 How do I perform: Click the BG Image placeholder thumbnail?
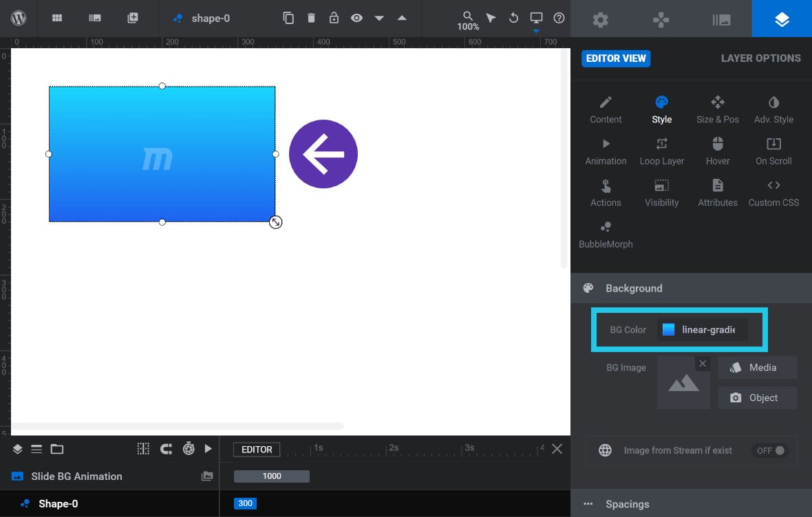point(683,383)
